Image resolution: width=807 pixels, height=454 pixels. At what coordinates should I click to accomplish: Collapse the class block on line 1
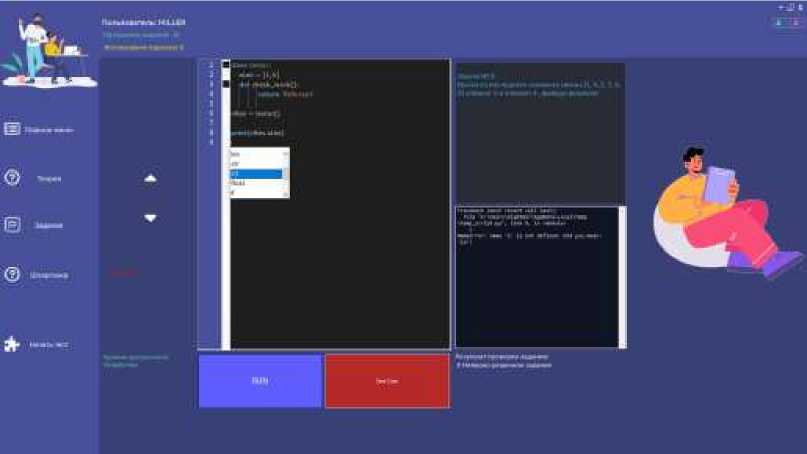(x=226, y=64)
